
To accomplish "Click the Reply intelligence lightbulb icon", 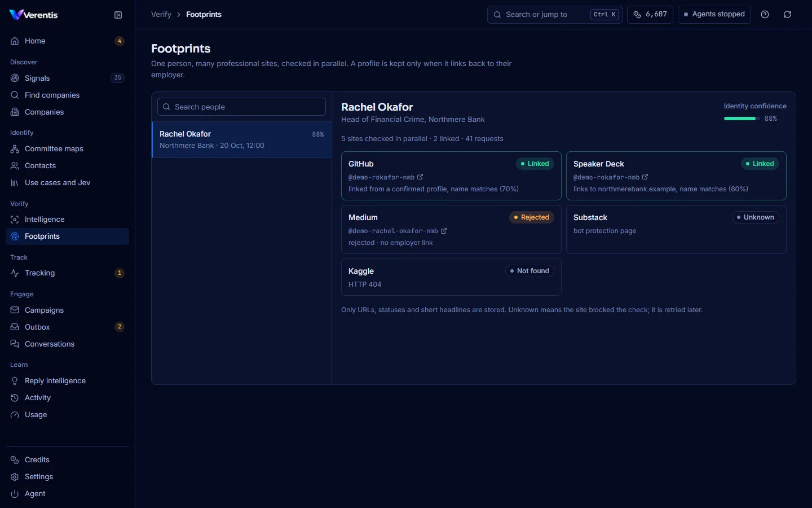I will pyautogui.click(x=15, y=381).
